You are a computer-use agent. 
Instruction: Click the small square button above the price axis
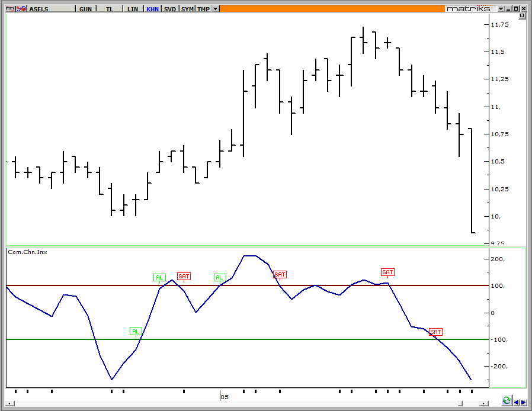point(522,16)
